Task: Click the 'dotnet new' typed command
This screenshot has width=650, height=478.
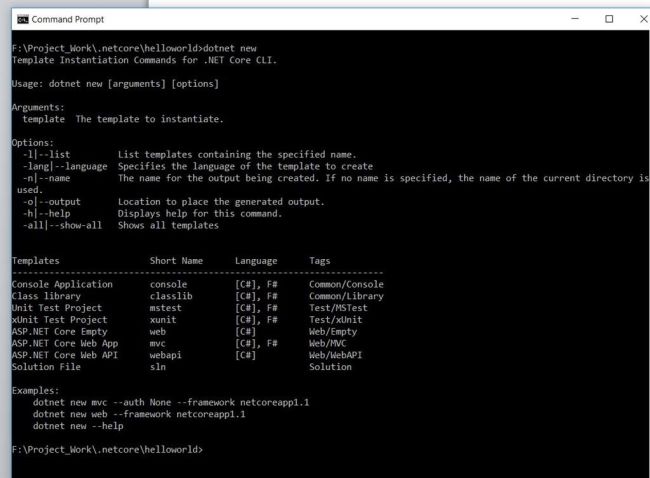Action: [x=230, y=49]
